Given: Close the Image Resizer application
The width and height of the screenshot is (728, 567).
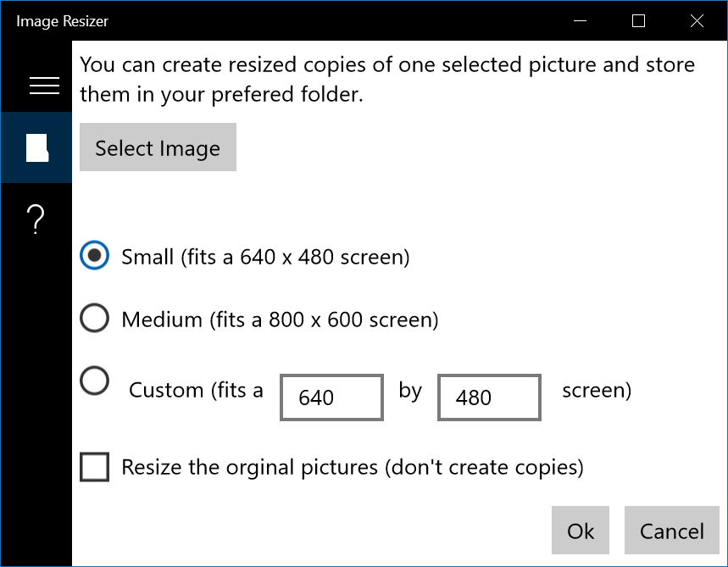Looking at the screenshot, I should coord(697,20).
